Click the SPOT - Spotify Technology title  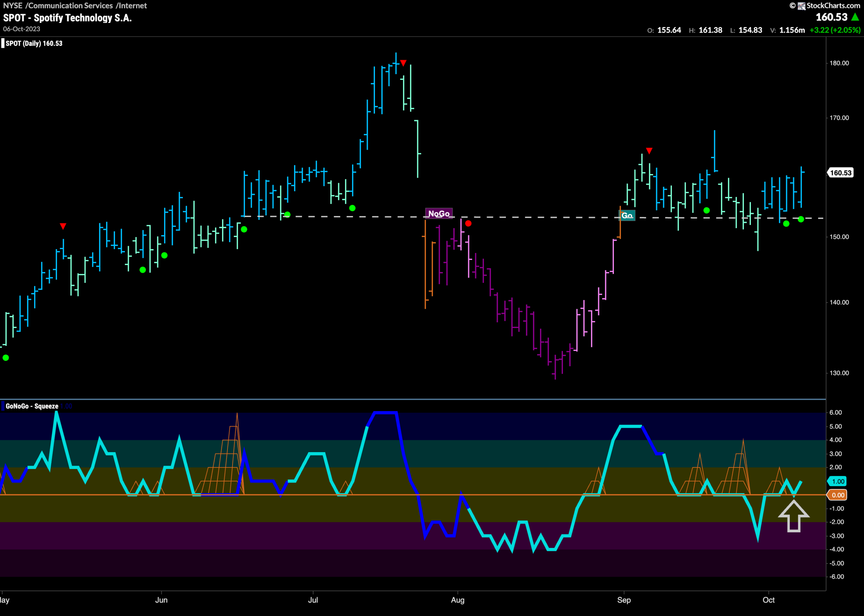tap(67, 18)
